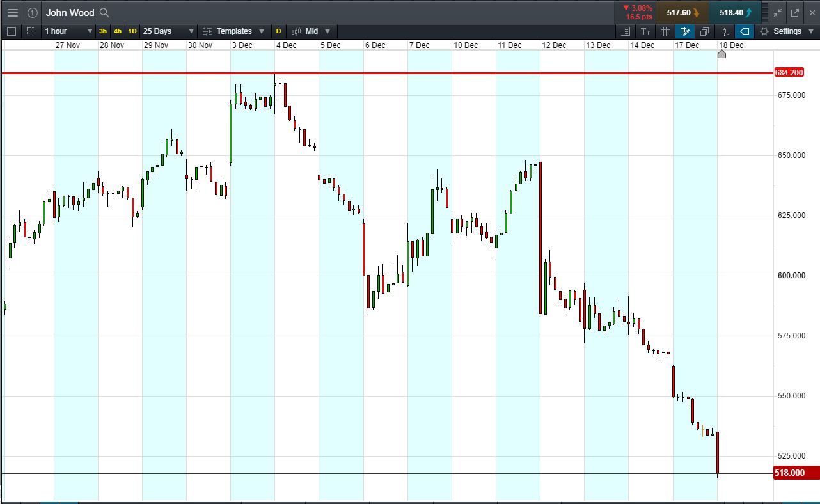Click the 525.000 price axis label
The width and height of the screenshot is (820, 504).
(x=791, y=456)
